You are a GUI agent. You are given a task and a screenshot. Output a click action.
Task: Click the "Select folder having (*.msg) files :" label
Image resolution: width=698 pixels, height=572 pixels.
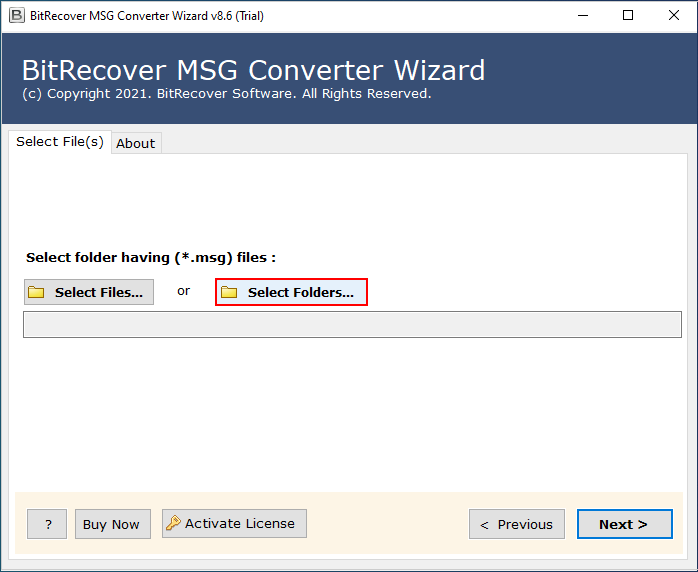tap(151, 257)
